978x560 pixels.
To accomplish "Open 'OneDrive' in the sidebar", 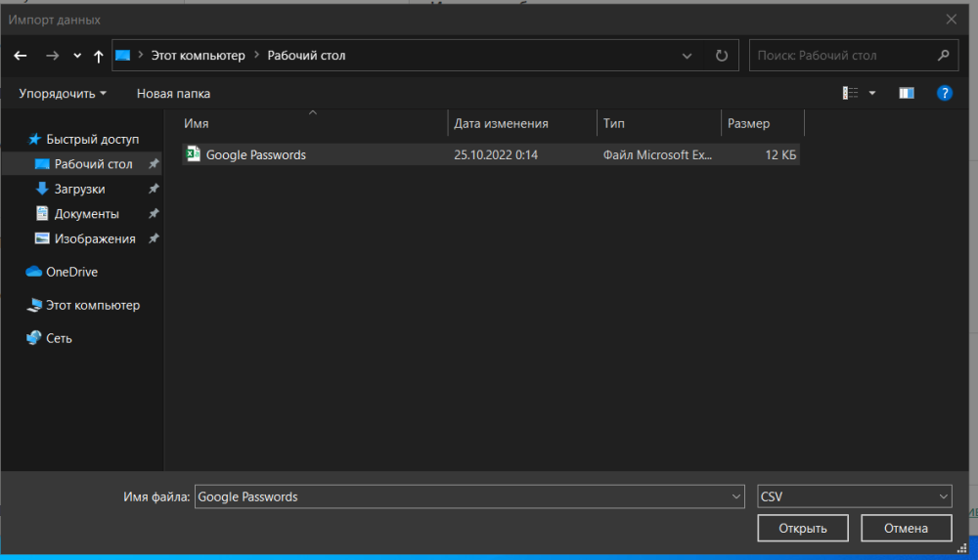I will coord(62,272).
